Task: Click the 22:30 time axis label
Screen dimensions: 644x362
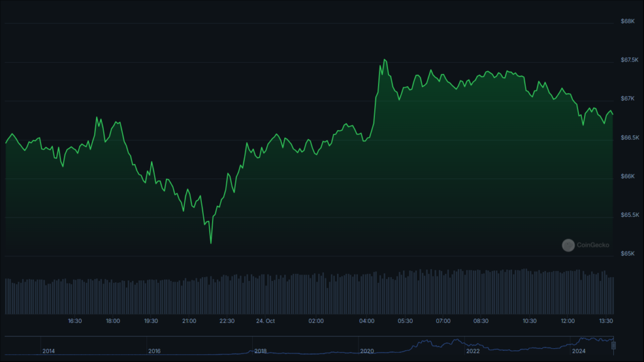Action: tap(226, 321)
